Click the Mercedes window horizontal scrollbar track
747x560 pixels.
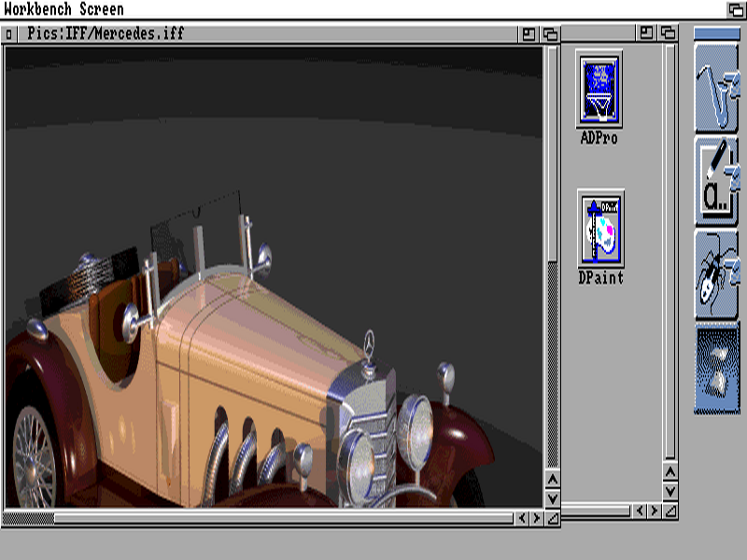[x=280, y=517]
